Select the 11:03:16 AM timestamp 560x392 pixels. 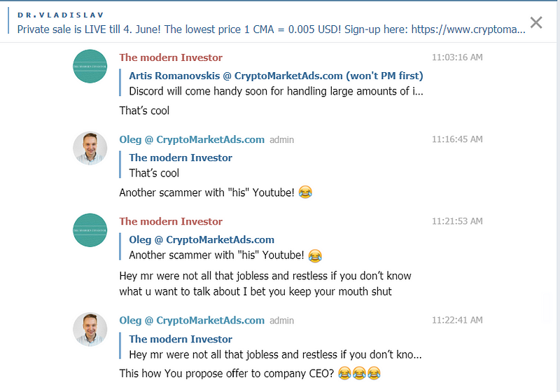[x=457, y=57]
